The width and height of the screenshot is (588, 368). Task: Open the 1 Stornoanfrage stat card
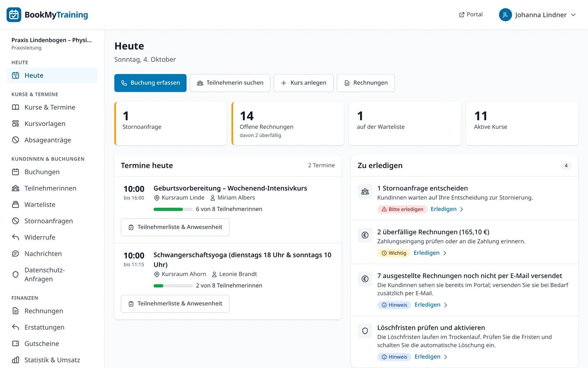click(x=171, y=124)
